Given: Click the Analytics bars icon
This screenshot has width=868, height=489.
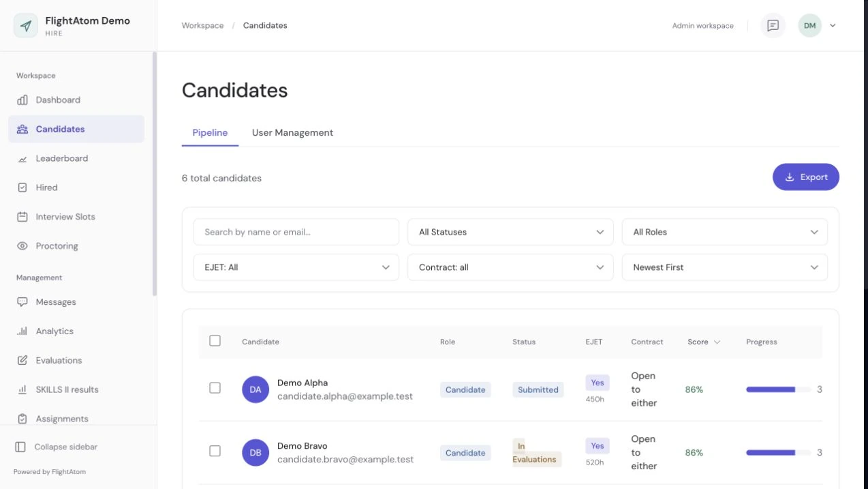Looking at the screenshot, I should 22,331.
